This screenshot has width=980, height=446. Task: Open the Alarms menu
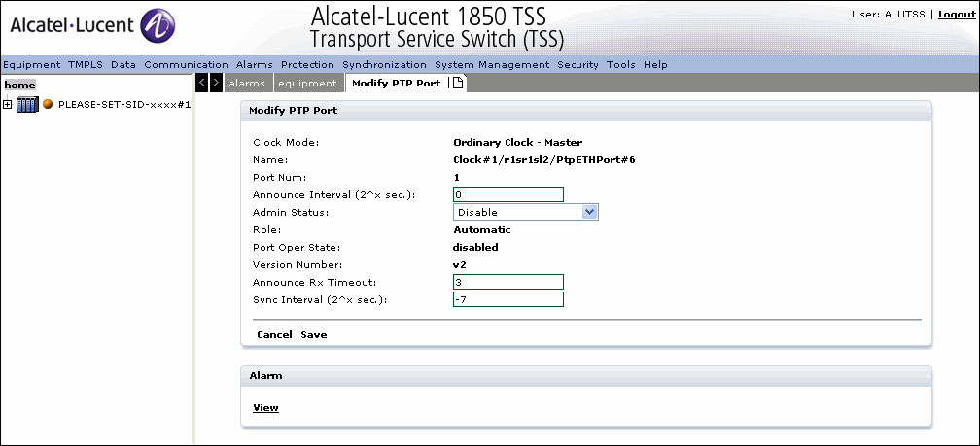pos(255,64)
